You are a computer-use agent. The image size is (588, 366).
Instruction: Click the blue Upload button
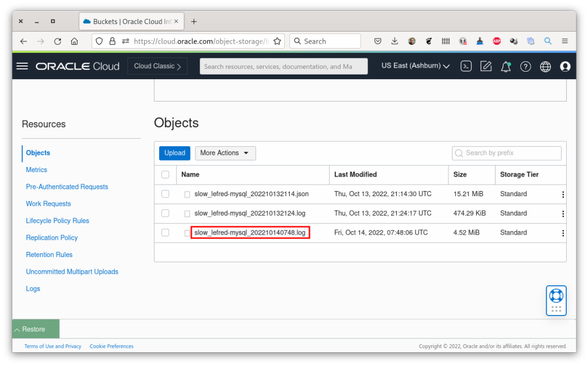click(175, 153)
